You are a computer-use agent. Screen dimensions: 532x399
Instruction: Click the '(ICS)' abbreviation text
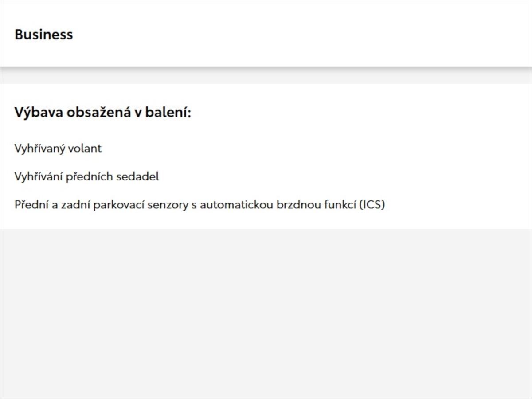(372, 205)
